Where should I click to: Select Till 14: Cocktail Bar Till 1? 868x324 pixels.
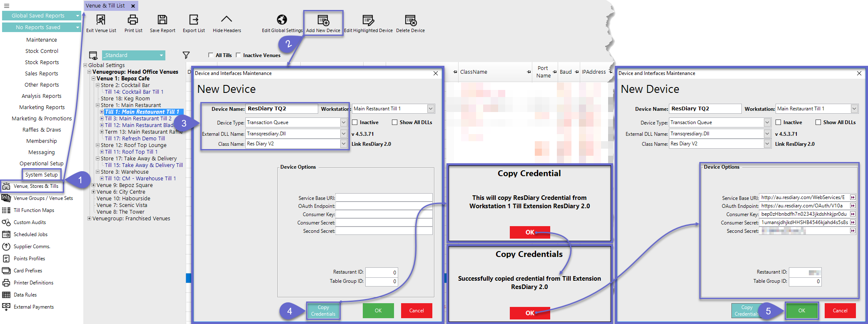[x=134, y=92]
